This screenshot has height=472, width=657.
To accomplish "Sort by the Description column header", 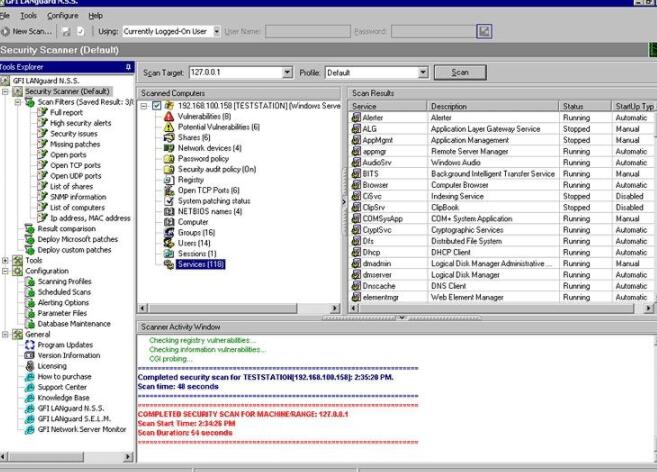I will pyautogui.click(x=493, y=106).
